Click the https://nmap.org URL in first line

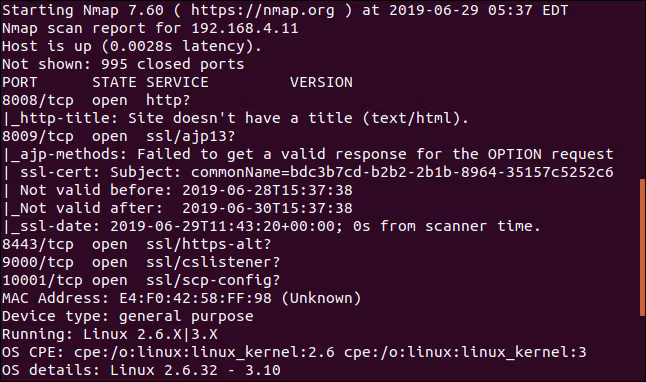[262, 10]
